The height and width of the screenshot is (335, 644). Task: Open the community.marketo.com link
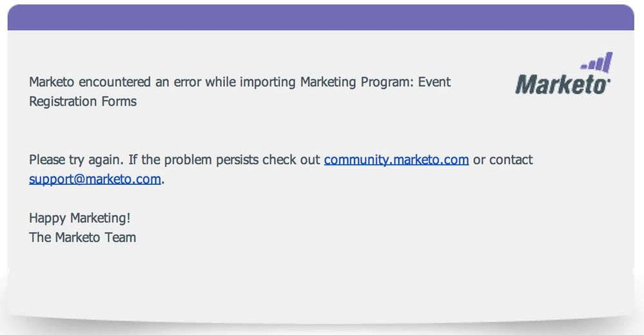tap(396, 160)
